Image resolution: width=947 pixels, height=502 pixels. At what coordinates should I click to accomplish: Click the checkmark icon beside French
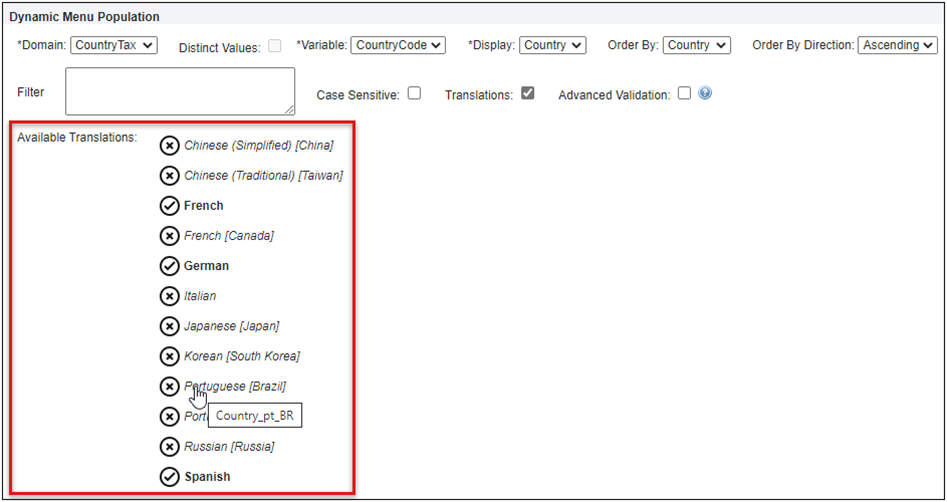(x=169, y=206)
